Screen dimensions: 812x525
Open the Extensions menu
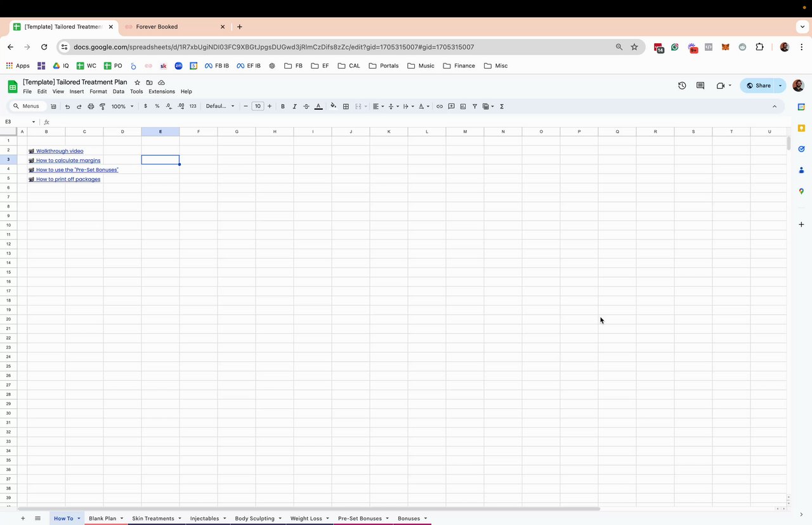[162, 91]
